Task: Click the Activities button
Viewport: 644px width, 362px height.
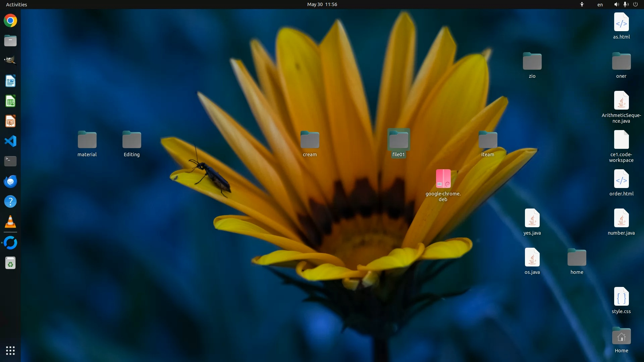Action: pyautogui.click(x=16, y=4)
